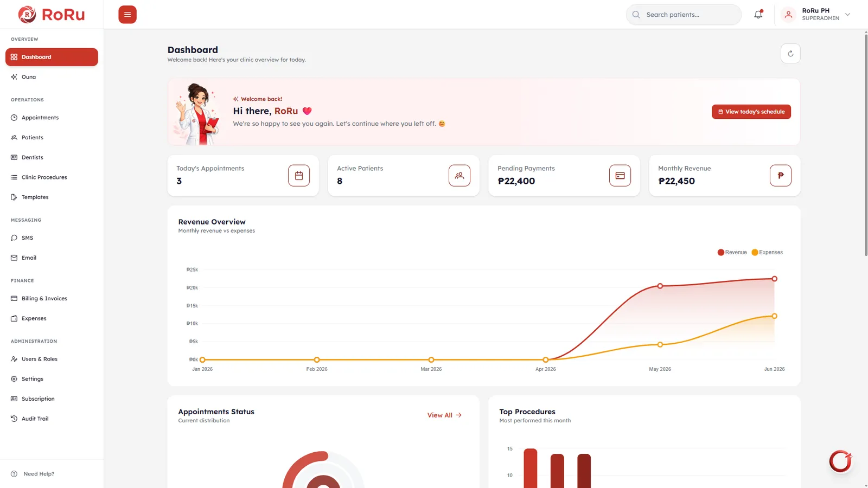This screenshot has height=488, width=868.
Task: Click the Monthly Revenue ₱22,450 value
Action: (676, 181)
